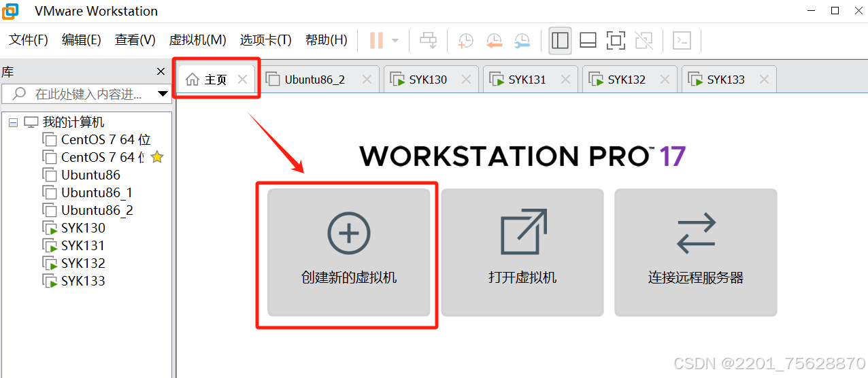Select Ubuntu86_1 in the library tree
Screen dimensions: 868x378
pyautogui.click(x=97, y=192)
